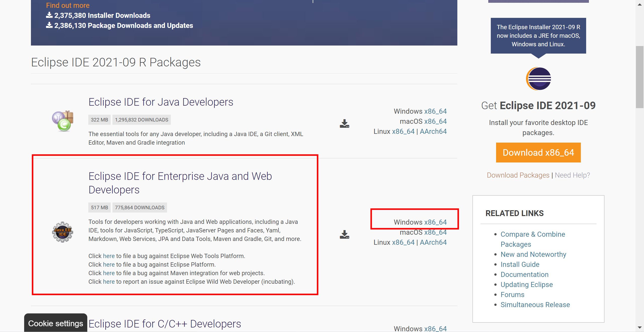File a bug against Maven integration here link
644x332 pixels.
[109, 273]
